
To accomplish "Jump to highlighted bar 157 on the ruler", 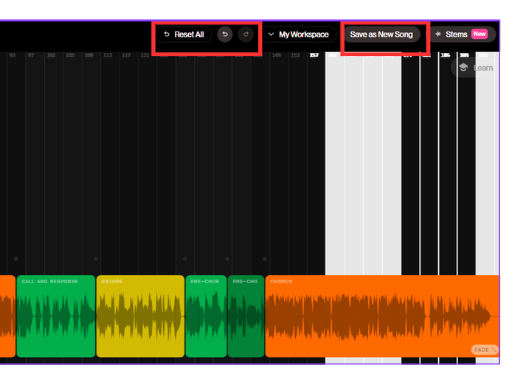I will 314,55.
